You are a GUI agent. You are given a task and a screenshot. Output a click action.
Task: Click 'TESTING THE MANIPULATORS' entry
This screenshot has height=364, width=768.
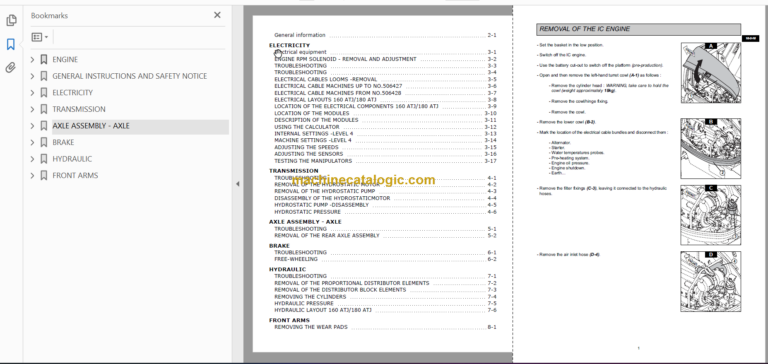[313, 161]
